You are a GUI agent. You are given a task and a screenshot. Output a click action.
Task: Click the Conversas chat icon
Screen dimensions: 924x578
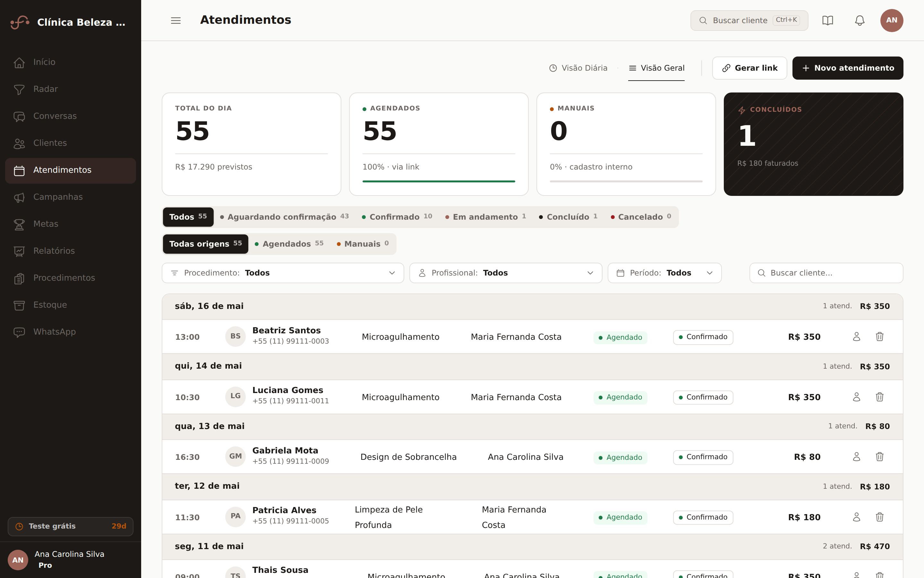coord(19,116)
